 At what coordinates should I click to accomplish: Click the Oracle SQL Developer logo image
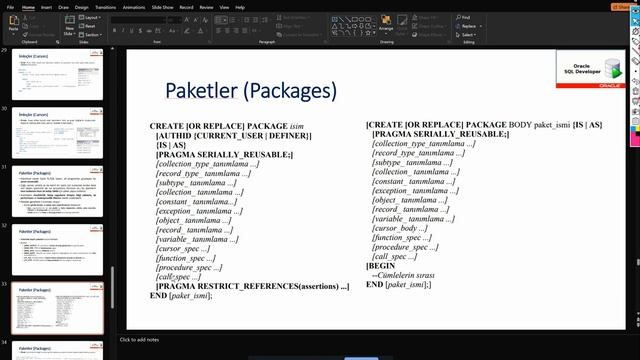pos(590,69)
